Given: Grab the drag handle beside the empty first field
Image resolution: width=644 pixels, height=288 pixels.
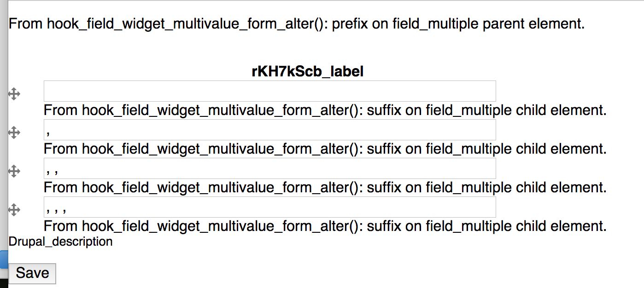Looking at the screenshot, I should pyautogui.click(x=14, y=94).
